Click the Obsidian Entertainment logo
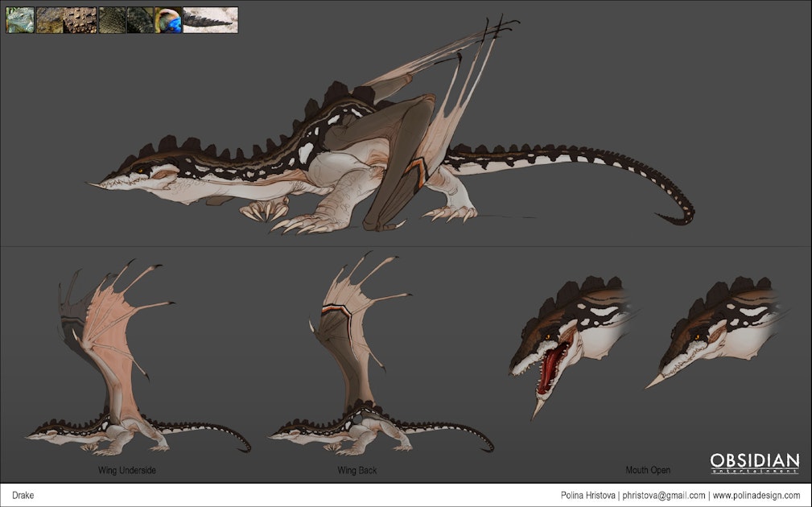Viewport: 812px width, 507px height. tap(754, 463)
